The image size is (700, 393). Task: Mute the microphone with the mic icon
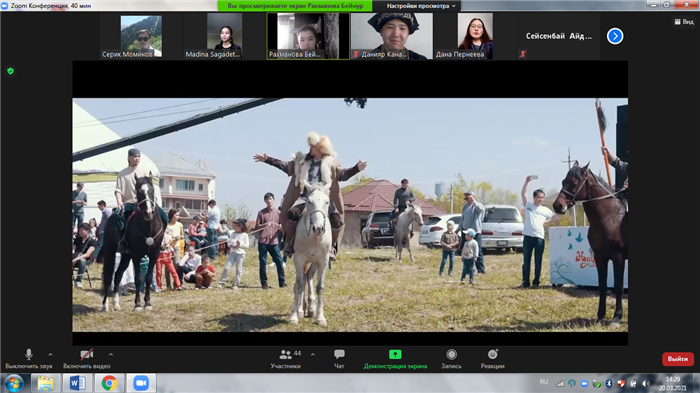tap(29, 355)
